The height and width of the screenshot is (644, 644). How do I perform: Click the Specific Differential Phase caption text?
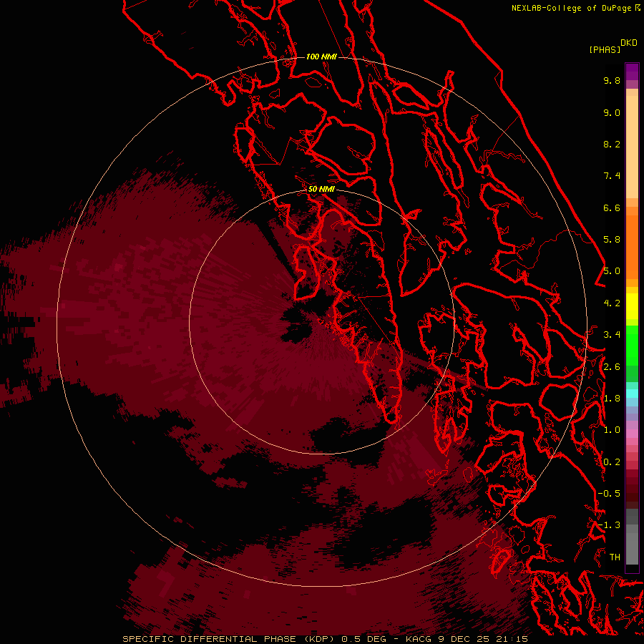tap(228, 639)
